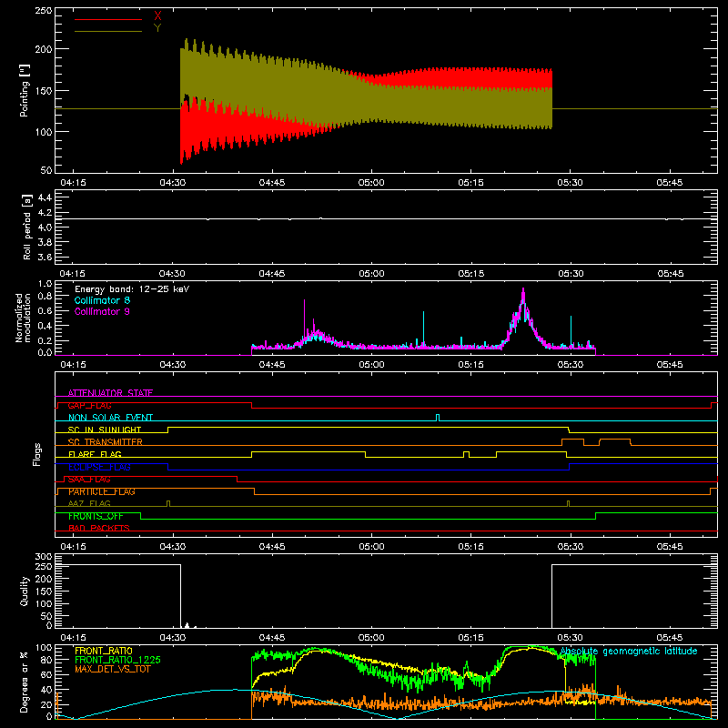
Task: Click the 300 tick on Quality axis
Action: [x=43, y=557]
